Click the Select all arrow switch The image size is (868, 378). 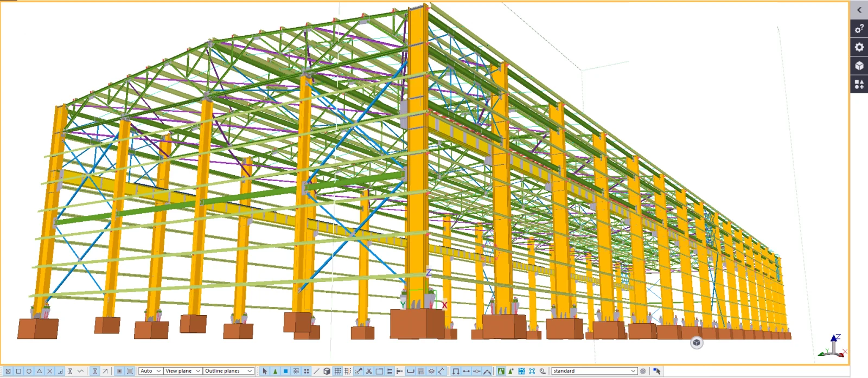[x=265, y=371]
